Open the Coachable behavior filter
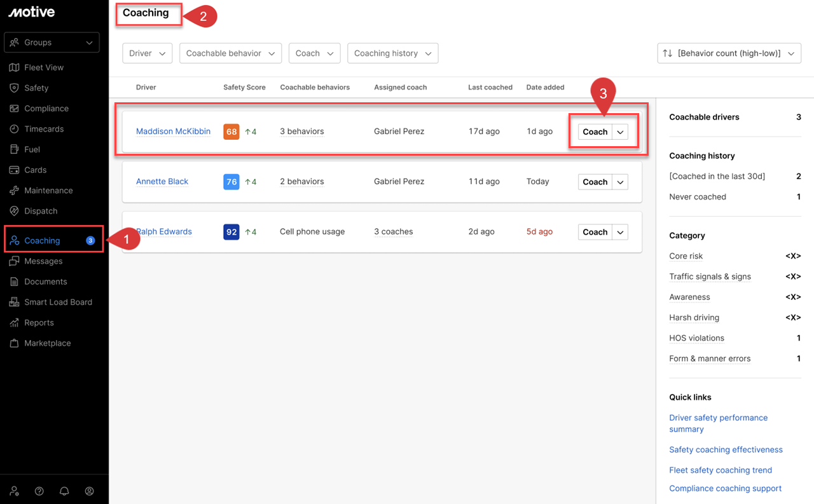 pyautogui.click(x=230, y=53)
